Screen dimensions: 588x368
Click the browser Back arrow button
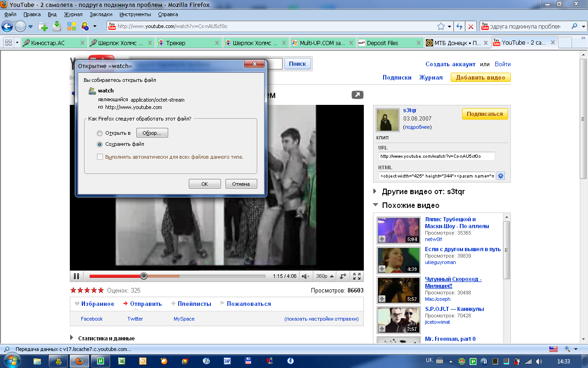coord(7,26)
